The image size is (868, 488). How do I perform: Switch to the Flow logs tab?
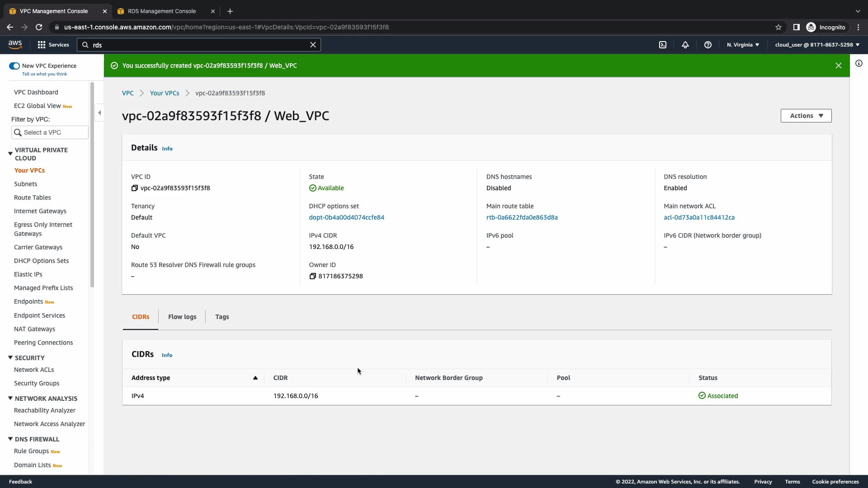click(x=182, y=317)
